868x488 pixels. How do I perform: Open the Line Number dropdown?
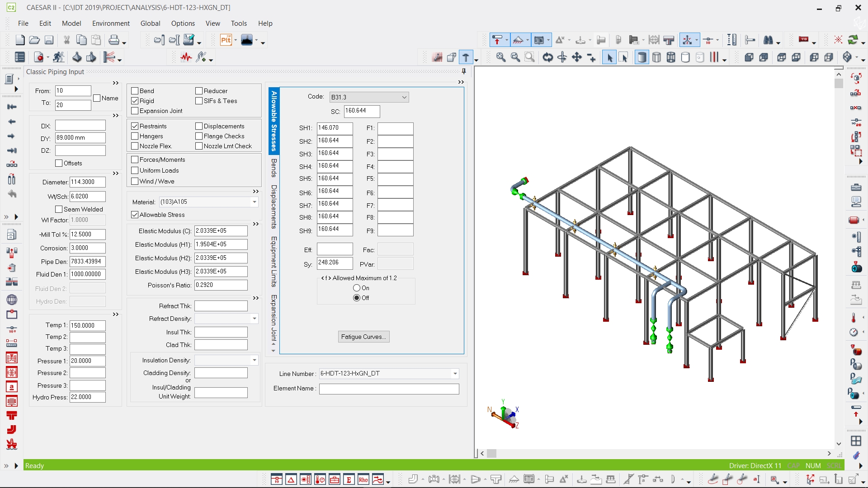(x=455, y=374)
